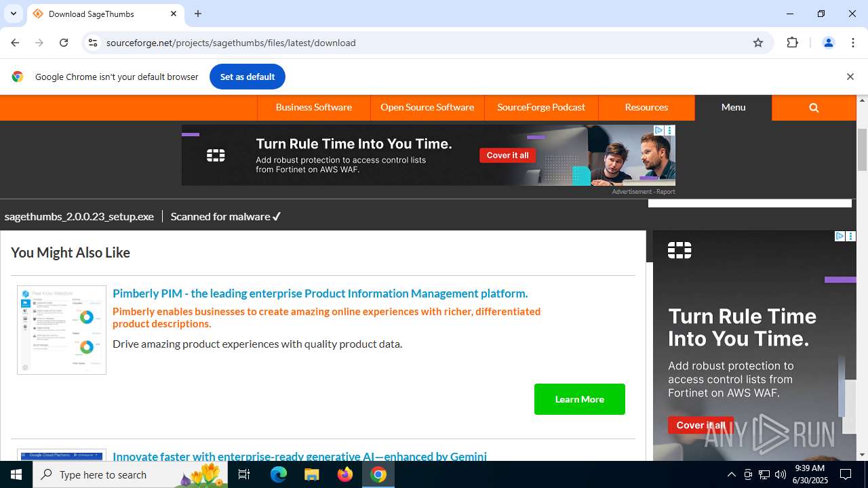Click Cover it all sidebar ad button

pyautogui.click(x=701, y=425)
